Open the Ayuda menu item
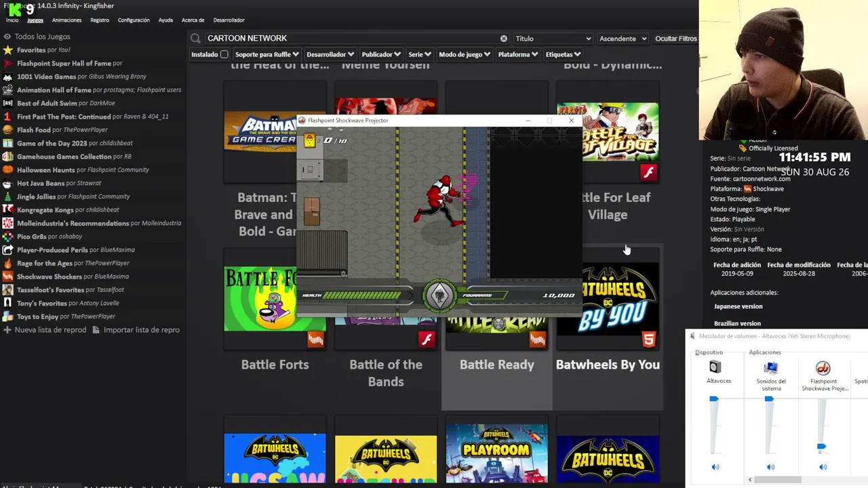This screenshot has height=488, width=868. point(165,20)
